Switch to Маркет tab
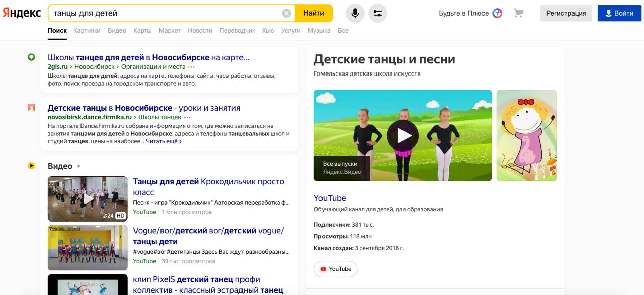 click(170, 30)
